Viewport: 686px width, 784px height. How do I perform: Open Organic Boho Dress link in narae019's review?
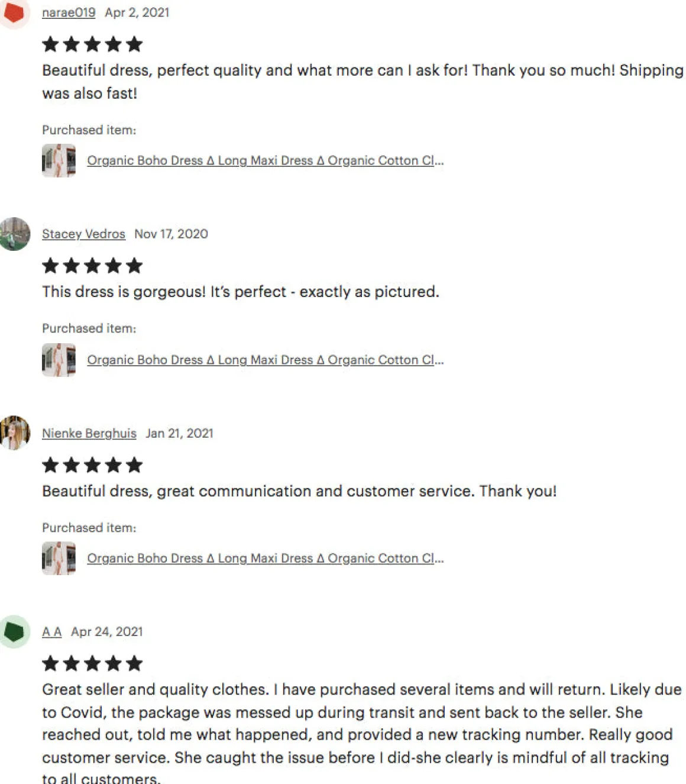point(265,160)
